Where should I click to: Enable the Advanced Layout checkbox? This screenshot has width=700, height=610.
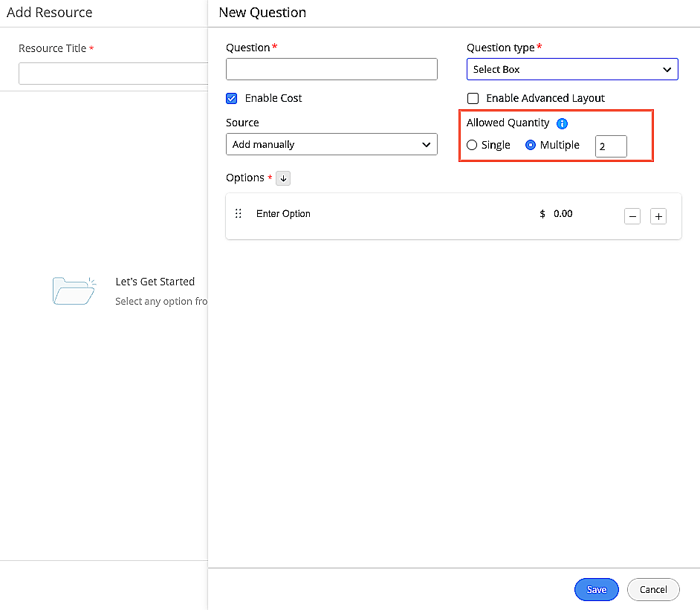473,98
